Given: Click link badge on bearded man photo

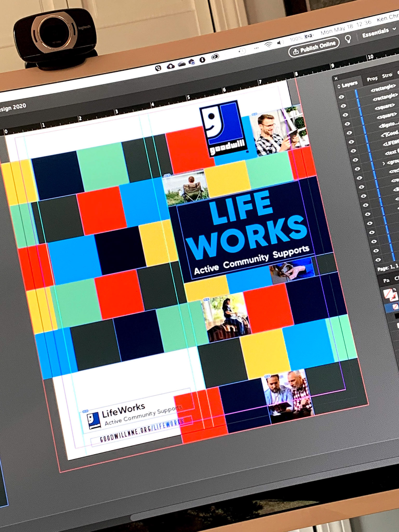Looking at the screenshot, I should 255,115.
